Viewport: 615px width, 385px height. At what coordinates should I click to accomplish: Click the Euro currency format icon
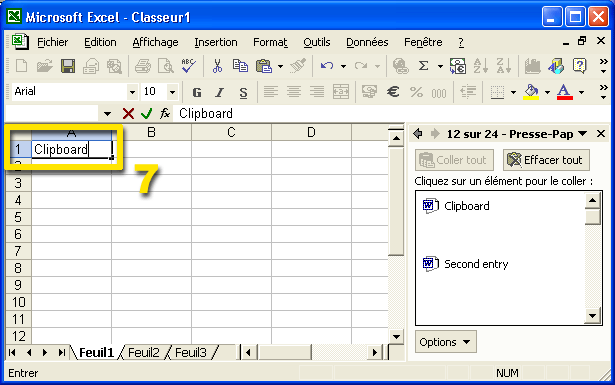(393, 92)
